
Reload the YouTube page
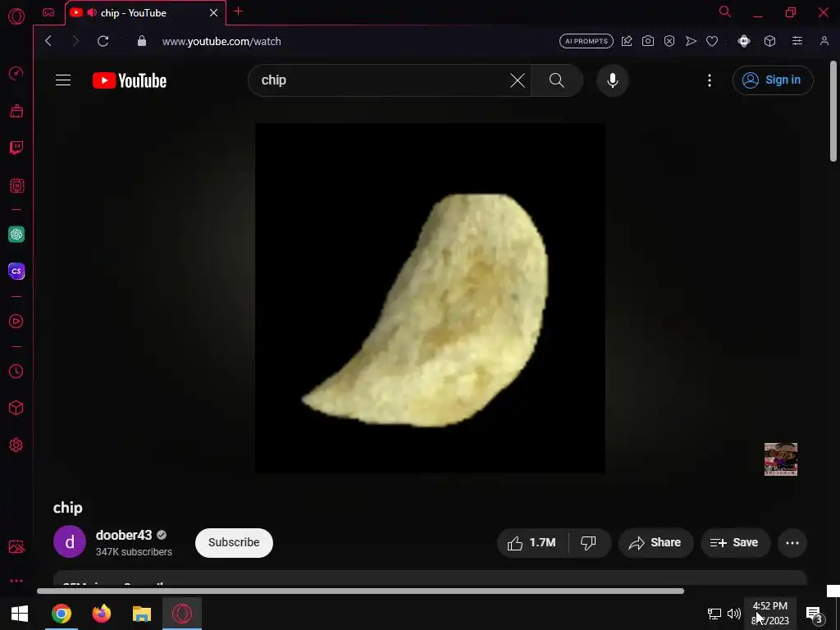click(103, 41)
